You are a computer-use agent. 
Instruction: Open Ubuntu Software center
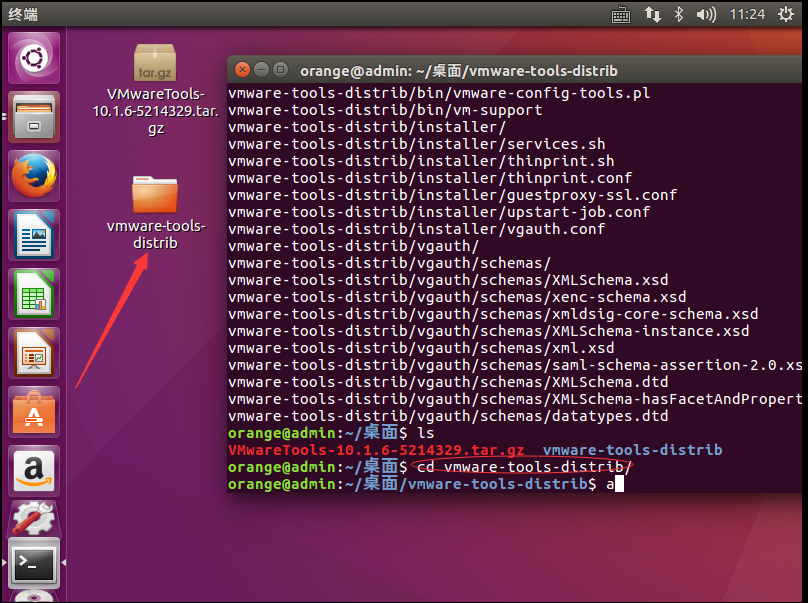pos(34,412)
